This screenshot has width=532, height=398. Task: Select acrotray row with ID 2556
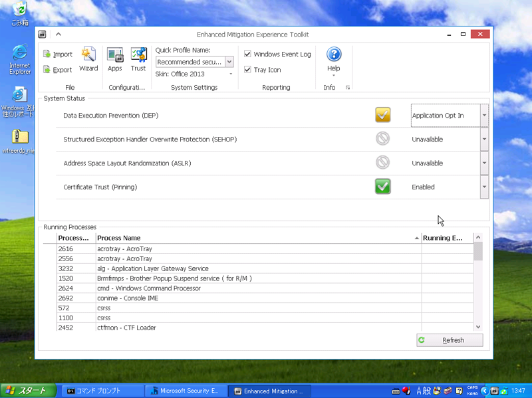265,258
